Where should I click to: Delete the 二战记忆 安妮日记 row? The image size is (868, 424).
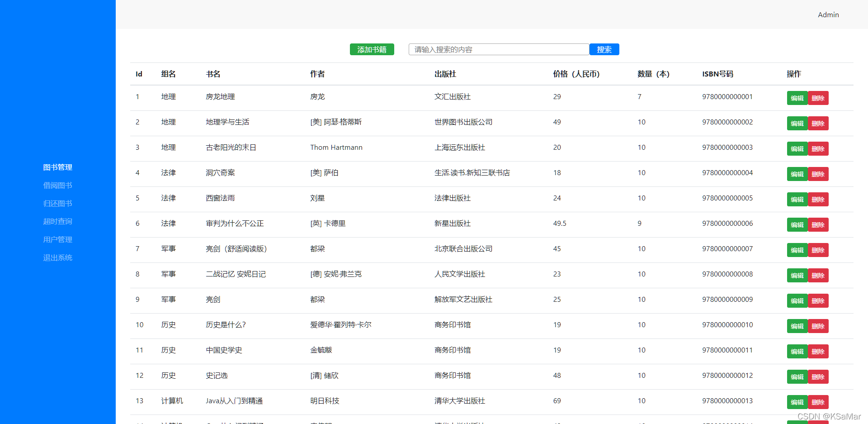[x=818, y=275]
